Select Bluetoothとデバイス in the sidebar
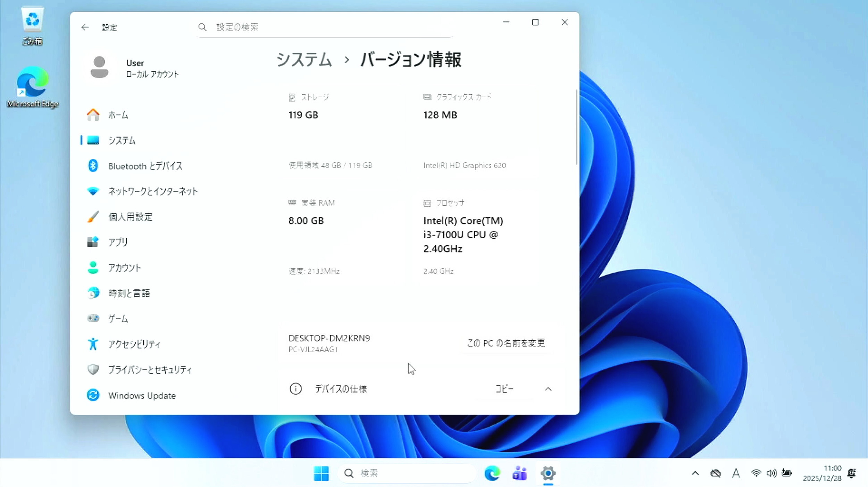Viewport: 868px width, 487px height. point(146,166)
